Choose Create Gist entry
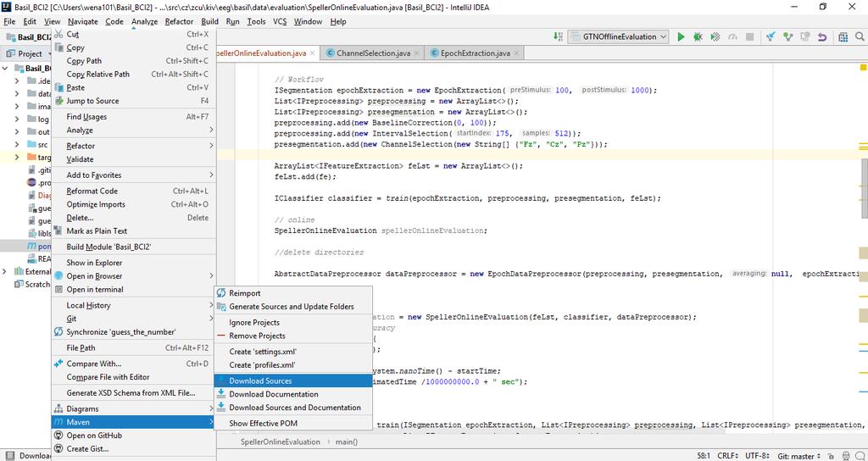The image size is (868, 461). tap(133, 449)
